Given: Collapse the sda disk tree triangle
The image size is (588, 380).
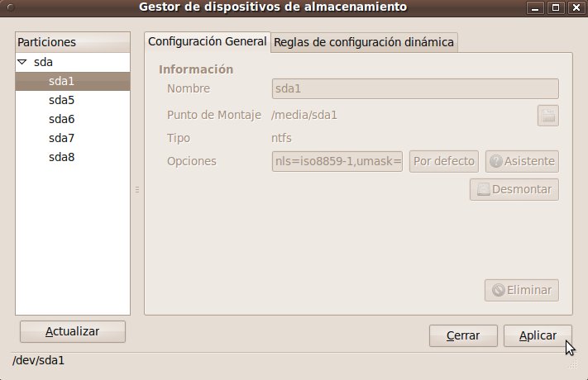Looking at the screenshot, I should [22, 62].
